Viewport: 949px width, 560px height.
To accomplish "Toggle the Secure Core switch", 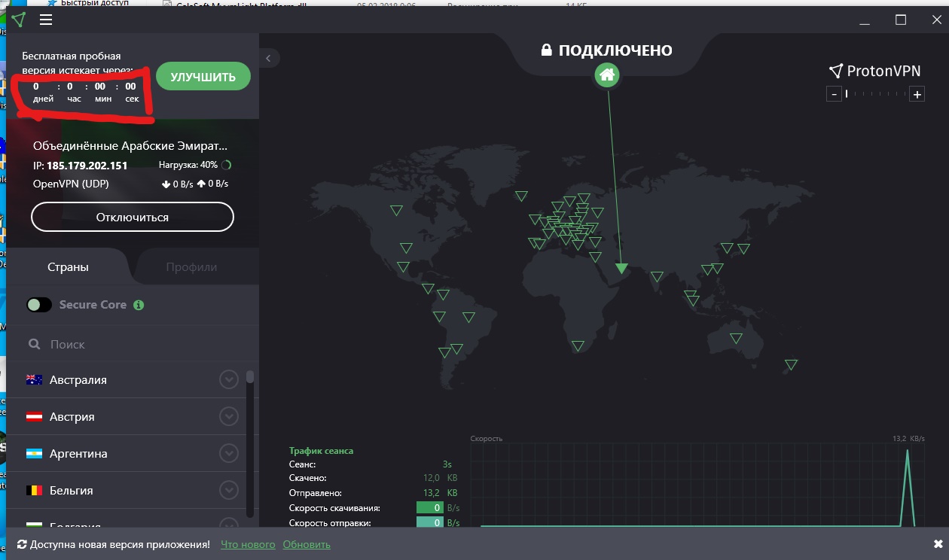I will [39, 305].
